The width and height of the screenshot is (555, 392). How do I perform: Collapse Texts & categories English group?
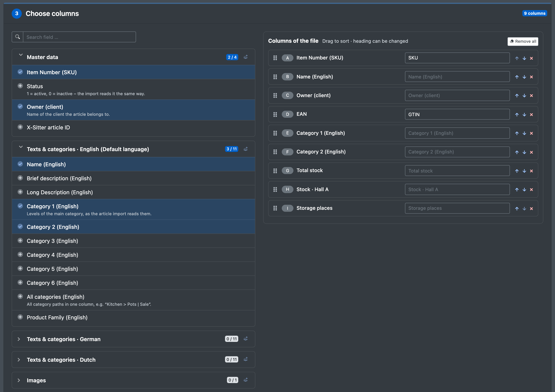pos(21,147)
